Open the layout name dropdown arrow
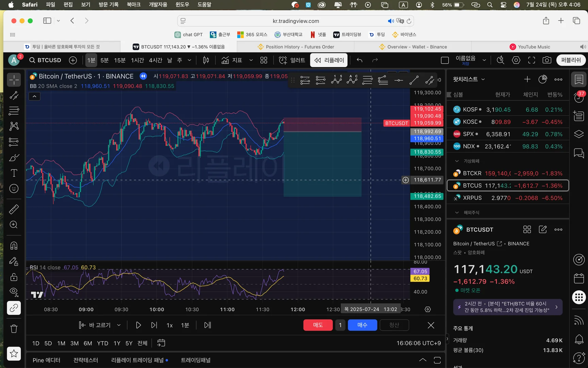This screenshot has height=368, width=588. pos(484,60)
